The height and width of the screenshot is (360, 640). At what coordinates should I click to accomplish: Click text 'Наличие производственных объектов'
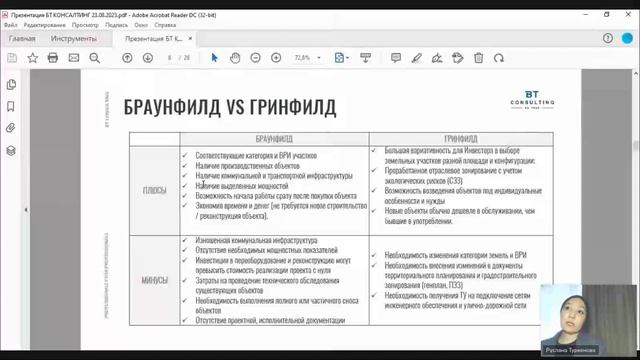pyautogui.click(x=247, y=166)
